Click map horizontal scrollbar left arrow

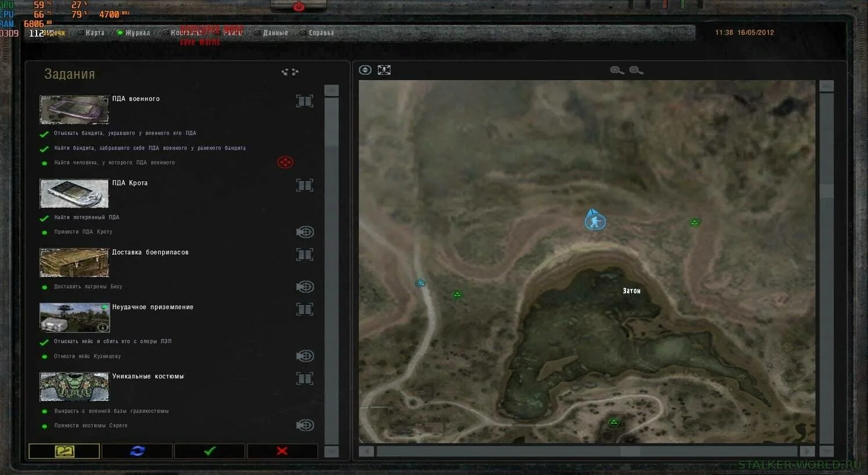coord(366,451)
